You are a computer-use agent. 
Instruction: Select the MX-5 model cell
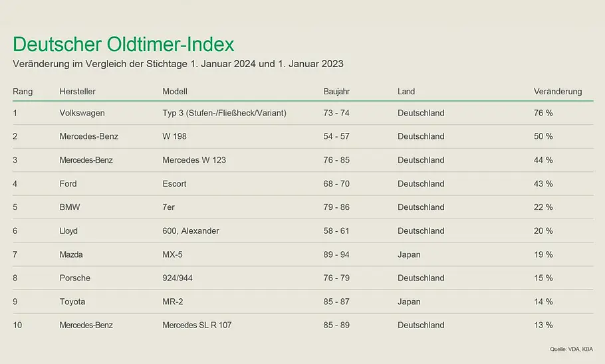pyautogui.click(x=172, y=254)
